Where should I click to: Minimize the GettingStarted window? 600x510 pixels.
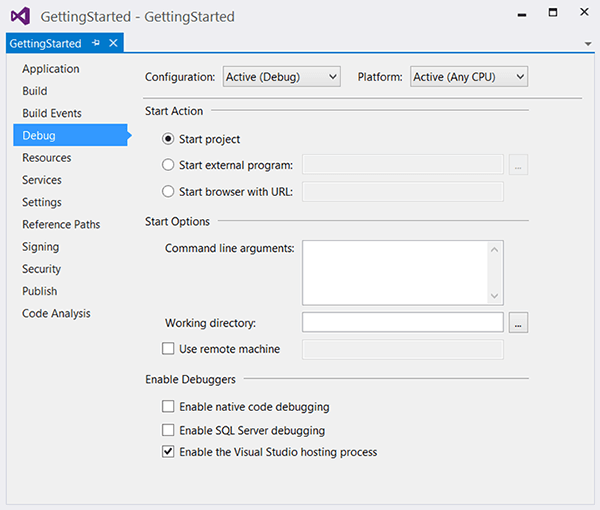click(522, 15)
